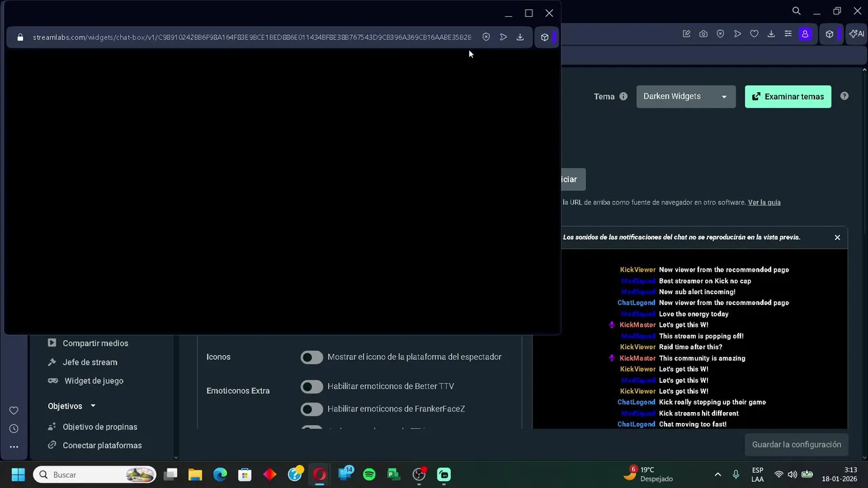Toggle FrankerFaceZ emoticons switch
Screen dimensions: 868x488
[x=312, y=409]
